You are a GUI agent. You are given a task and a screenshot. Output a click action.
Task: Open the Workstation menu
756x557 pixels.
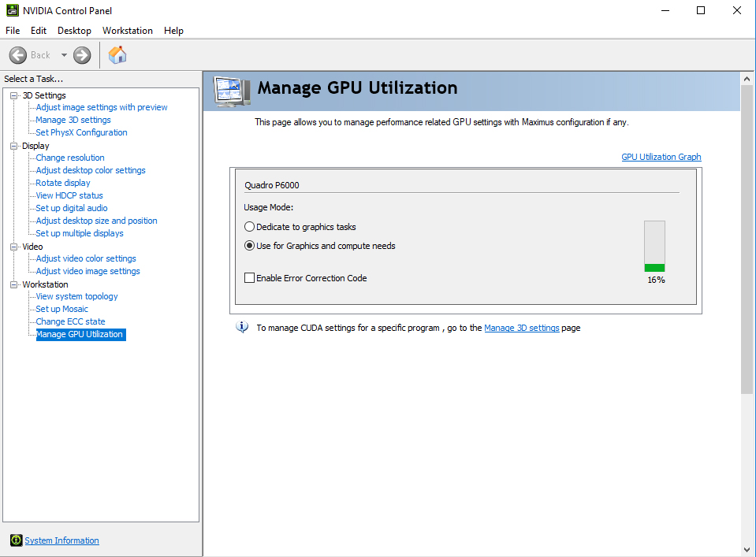point(127,31)
